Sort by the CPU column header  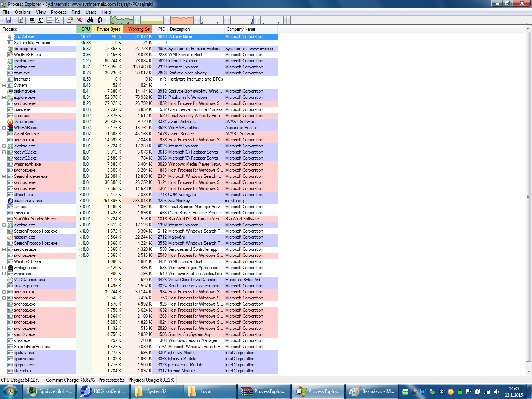click(x=84, y=29)
